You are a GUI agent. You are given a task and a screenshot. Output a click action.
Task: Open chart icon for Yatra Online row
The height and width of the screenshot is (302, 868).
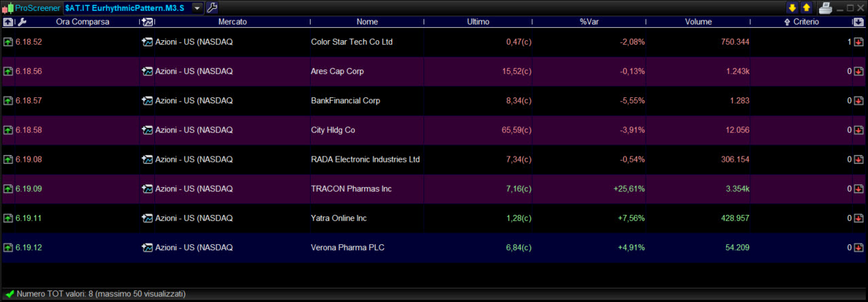coord(146,218)
